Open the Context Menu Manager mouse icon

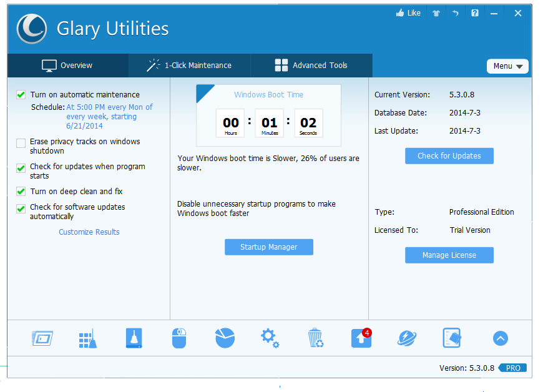(x=179, y=338)
